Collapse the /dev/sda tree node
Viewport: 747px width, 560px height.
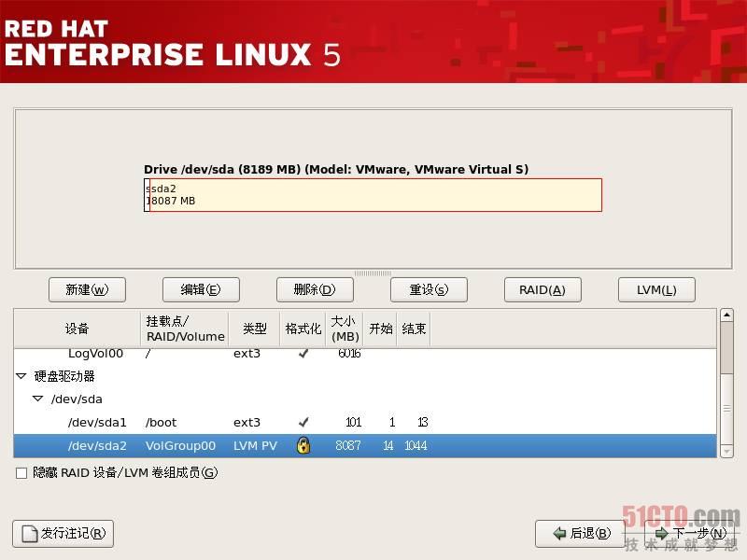click(x=37, y=399)
